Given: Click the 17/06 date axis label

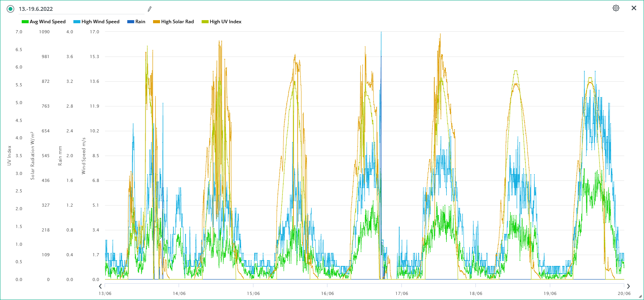Looking at the screenshot, I should [402, 293].
